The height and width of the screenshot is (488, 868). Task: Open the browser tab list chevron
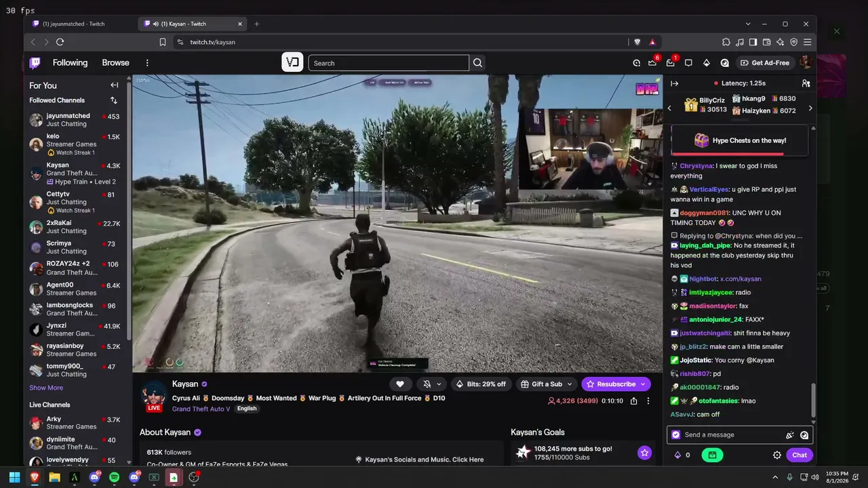(748, 24)
